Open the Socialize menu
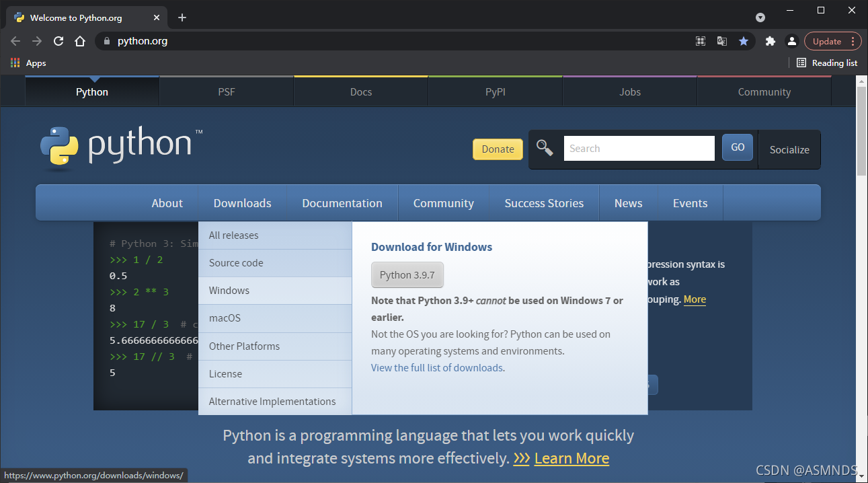The image size is (868, 483). tap(789, 149)
